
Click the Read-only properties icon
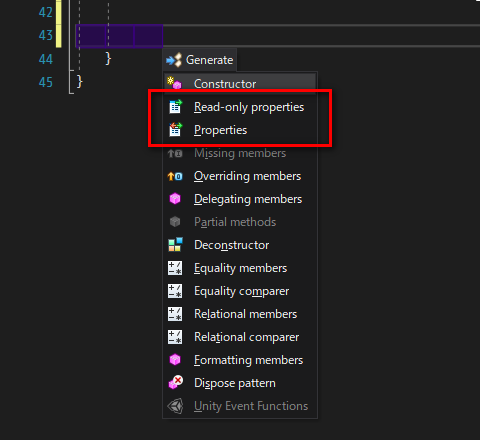(x=175, y=107)
